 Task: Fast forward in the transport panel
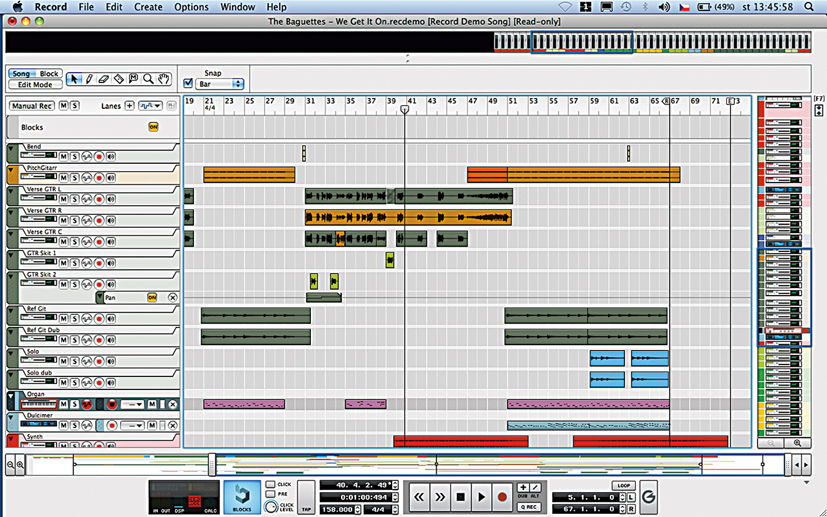click(440, 496)
